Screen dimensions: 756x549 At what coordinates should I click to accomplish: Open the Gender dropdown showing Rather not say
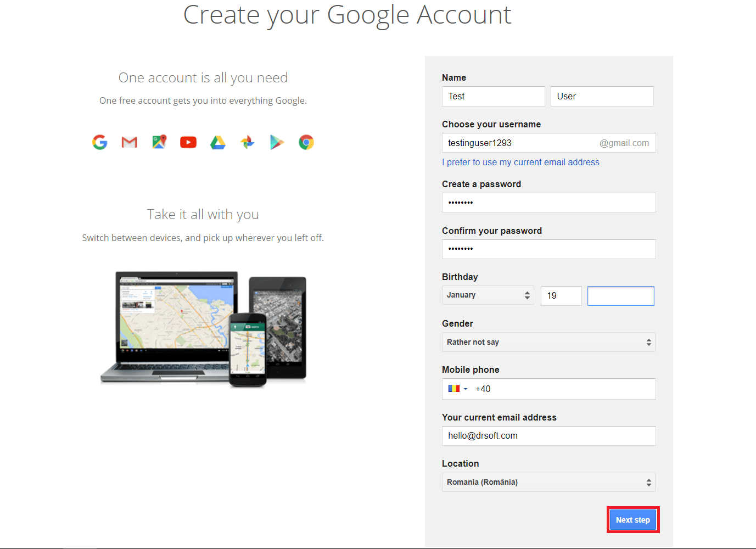tap(548, 342)
